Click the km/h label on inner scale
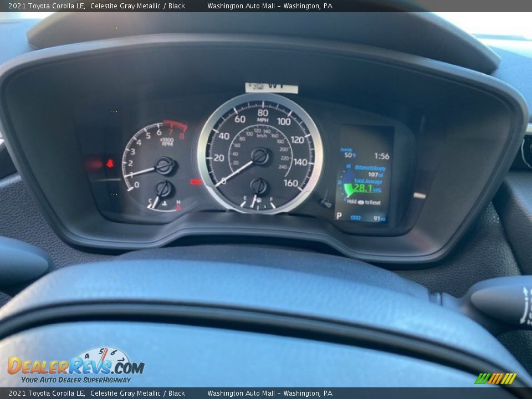This screenshot has height=399, width=532. [x=262, y=136]
